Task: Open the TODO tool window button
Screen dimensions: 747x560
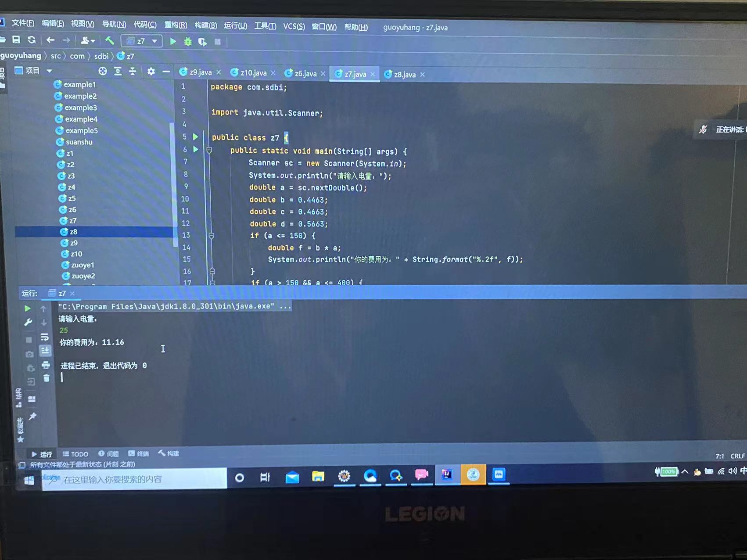Action: coord(75,454)
